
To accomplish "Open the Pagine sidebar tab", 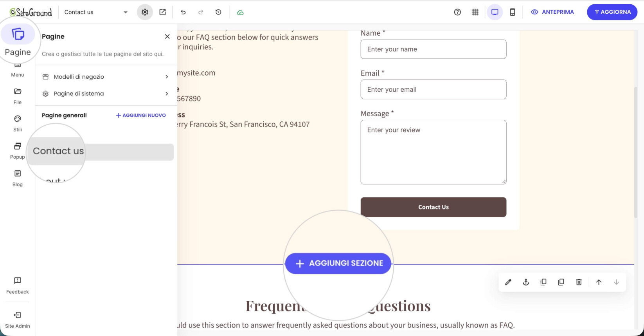I will [18, 41].
